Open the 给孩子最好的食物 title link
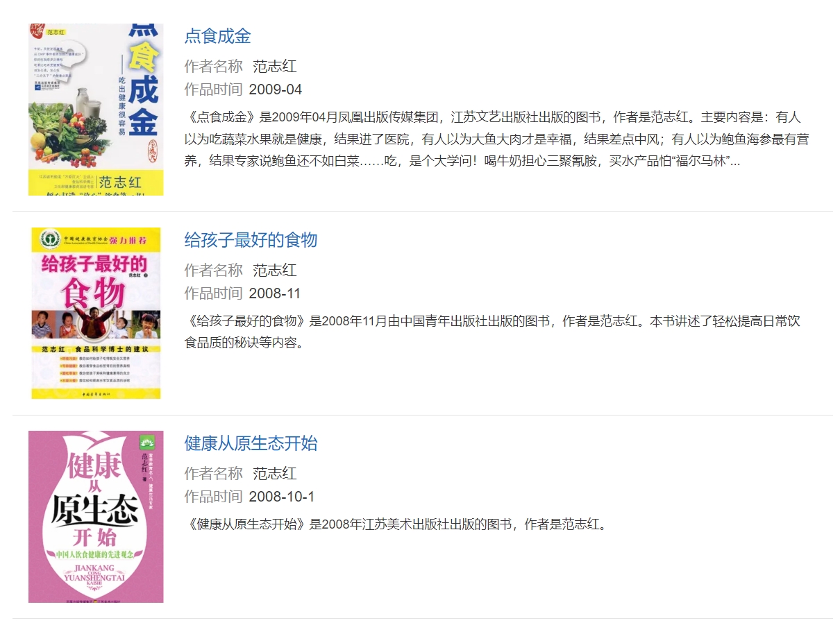 pyautogui.click(x=251, y=240)
